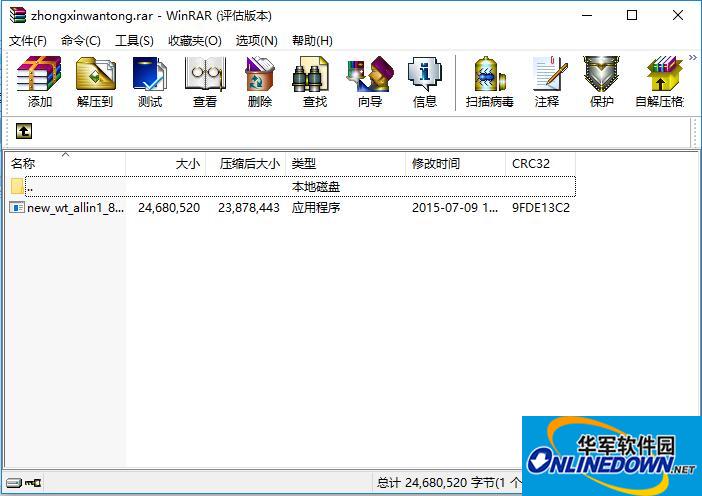Click the 解压到 (Extract To) icon
The image size is (702, 496).
click(95, 82)
